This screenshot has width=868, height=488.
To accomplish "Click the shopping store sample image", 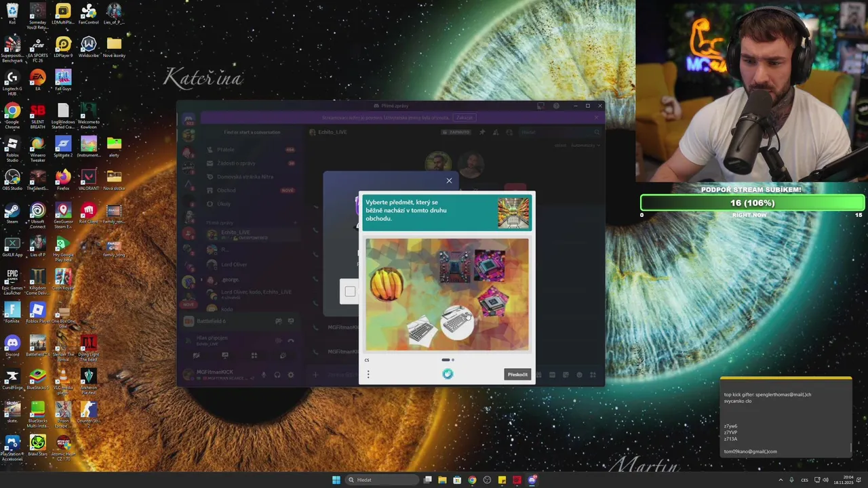I will tap(513, 213).
